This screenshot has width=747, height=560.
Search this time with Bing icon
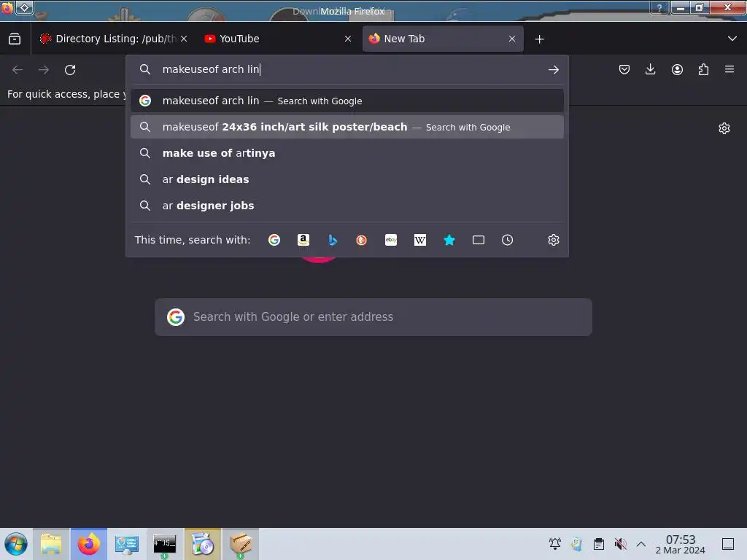tap(333, 240)
